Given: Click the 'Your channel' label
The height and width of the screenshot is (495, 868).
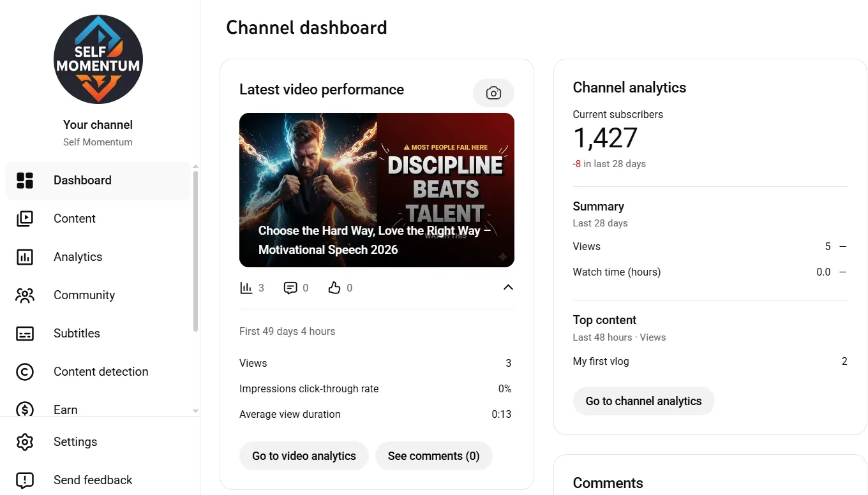Looking at the screenshot, I should (98, 125).
